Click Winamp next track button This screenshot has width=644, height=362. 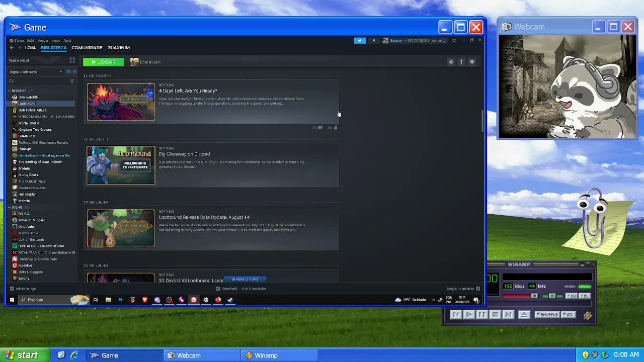point(508,315)
